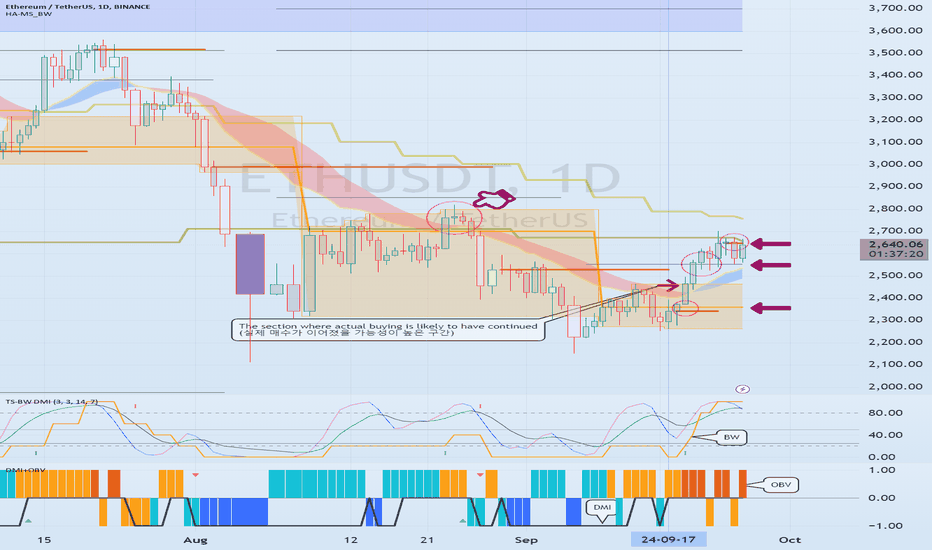The image size is (932, 550).
Task: Click the 80.00 level on the TS-BW scale
Action: coord(885,413)
